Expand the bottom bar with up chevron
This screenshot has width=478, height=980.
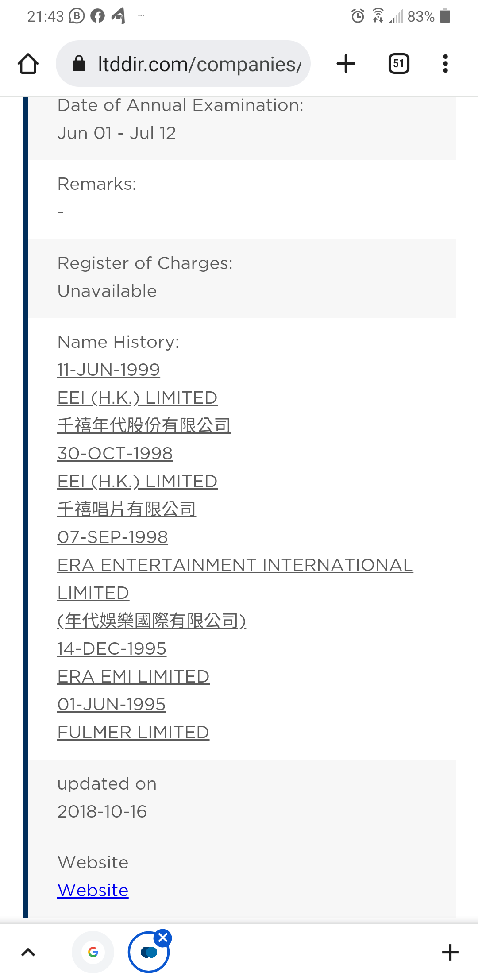(28, 952)
